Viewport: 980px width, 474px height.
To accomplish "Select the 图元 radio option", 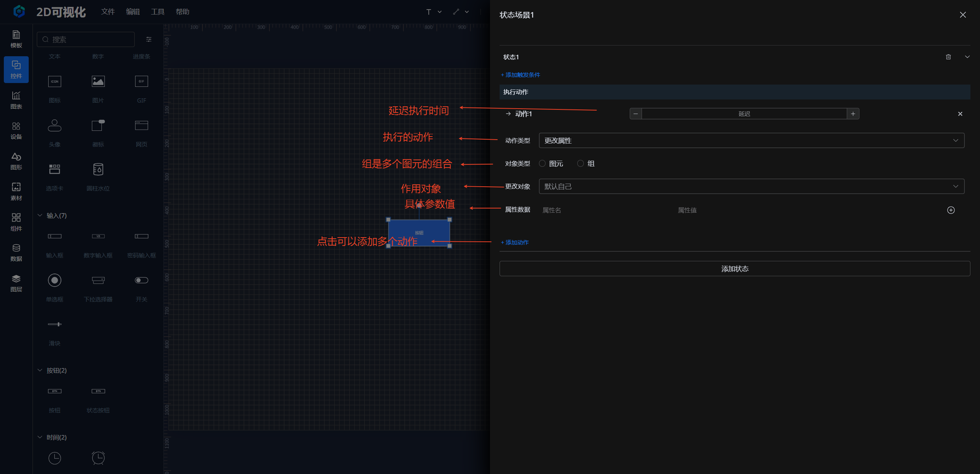I will [542, 163].
